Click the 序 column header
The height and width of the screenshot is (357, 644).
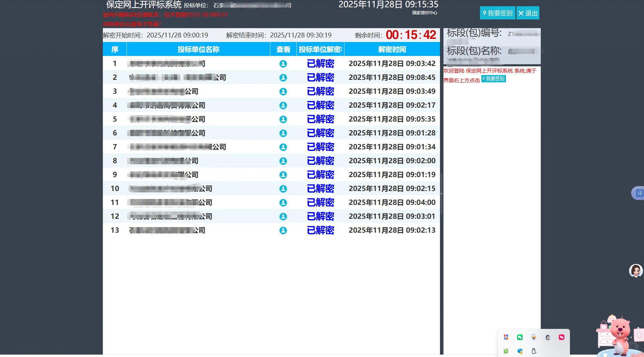pyautogui.click(x=115, y=49)
